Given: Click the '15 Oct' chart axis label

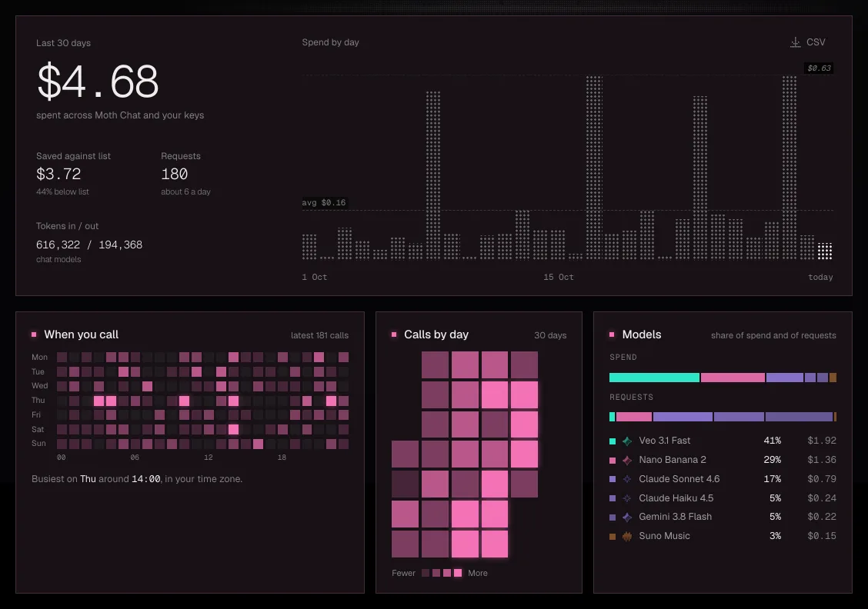Looking at the screenshot, I should click(x=558, y=277).
